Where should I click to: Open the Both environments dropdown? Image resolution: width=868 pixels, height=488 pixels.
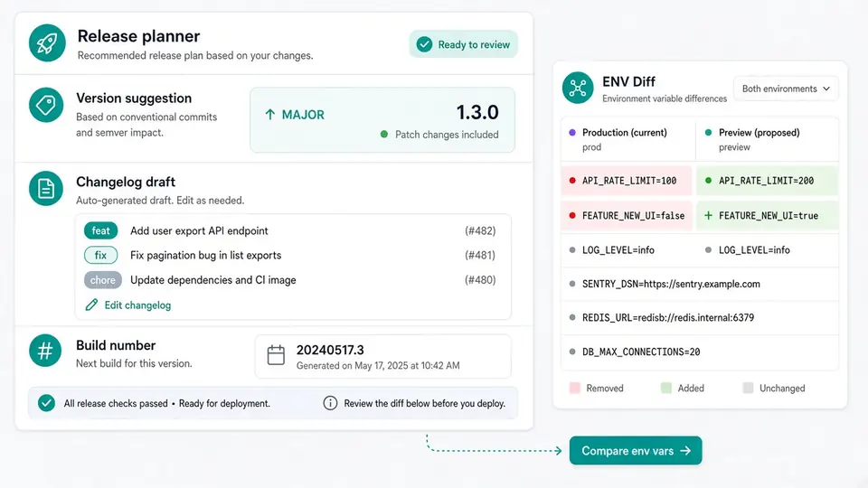tap(786, 89)
